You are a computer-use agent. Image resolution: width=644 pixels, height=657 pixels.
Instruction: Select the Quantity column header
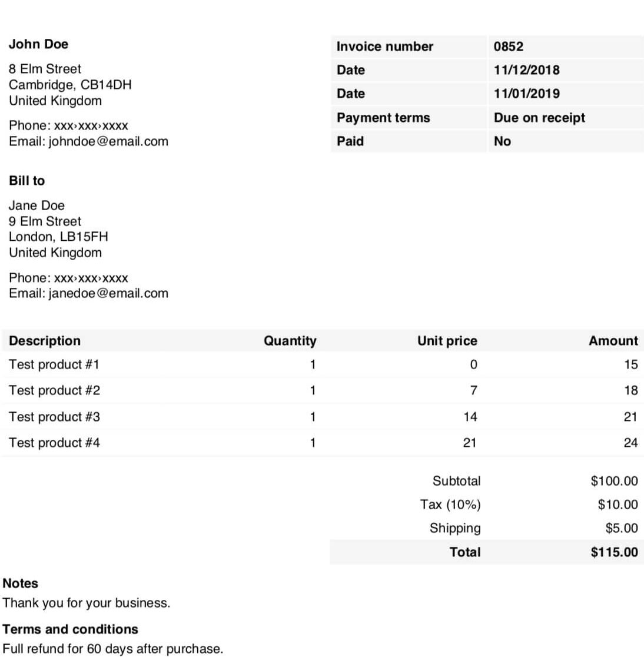tap(290, 341)
